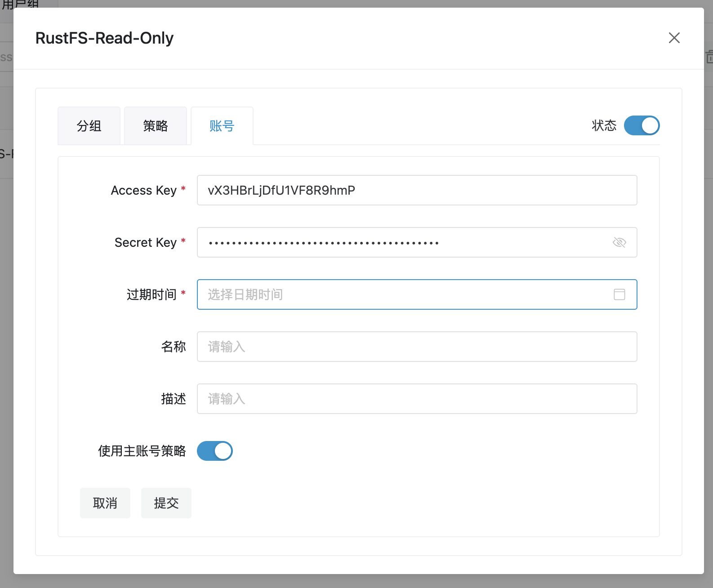Screen dimensions: 713x588
Task: Open the 过期时间 date-time picker field
Action: pyautogui.click(x=417, y=294)
